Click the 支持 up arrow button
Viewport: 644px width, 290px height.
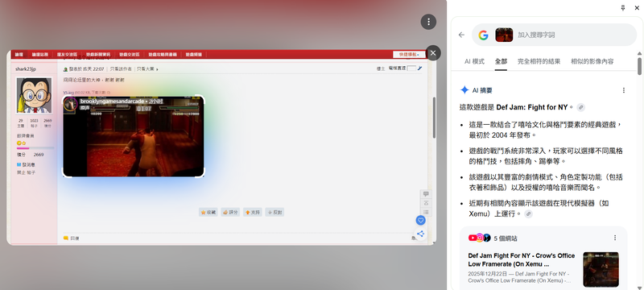(x=253, y=213)
